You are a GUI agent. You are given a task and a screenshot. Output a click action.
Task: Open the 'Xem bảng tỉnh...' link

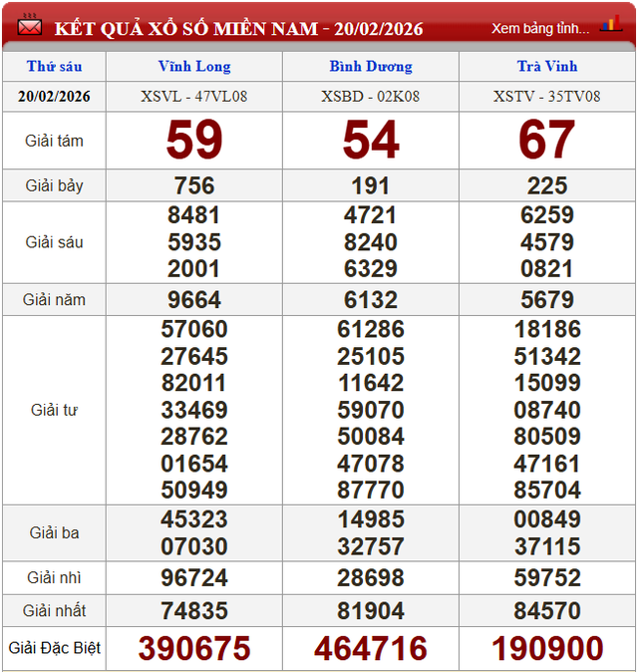coord(539,28)
